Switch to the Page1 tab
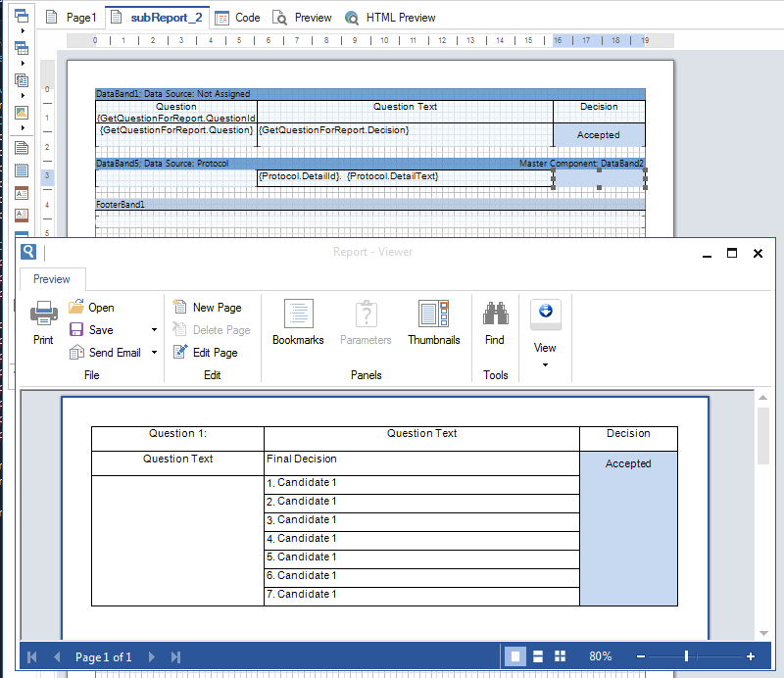The width and height of the screenshot is (784, 678). 71,18
